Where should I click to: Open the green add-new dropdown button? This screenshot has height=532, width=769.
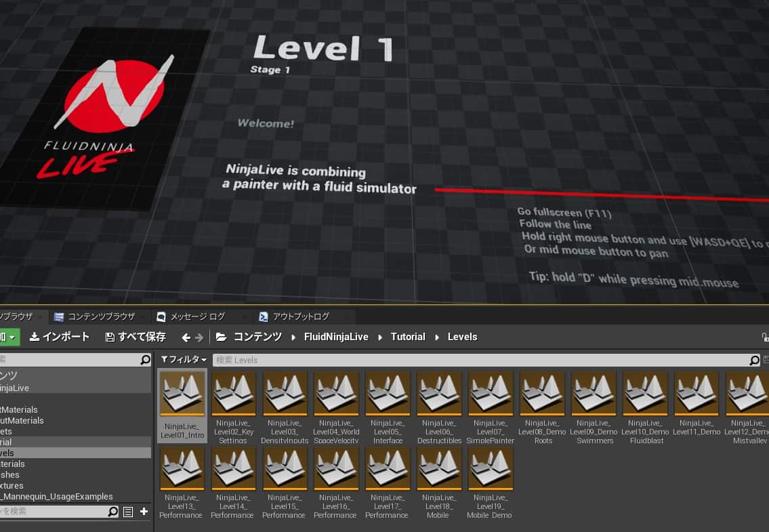tap(9, 337)
